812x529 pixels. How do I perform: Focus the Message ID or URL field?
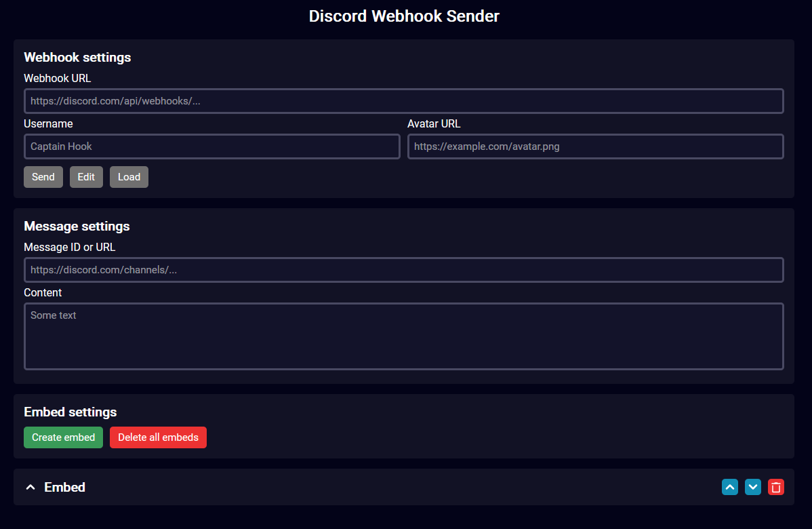403,270
